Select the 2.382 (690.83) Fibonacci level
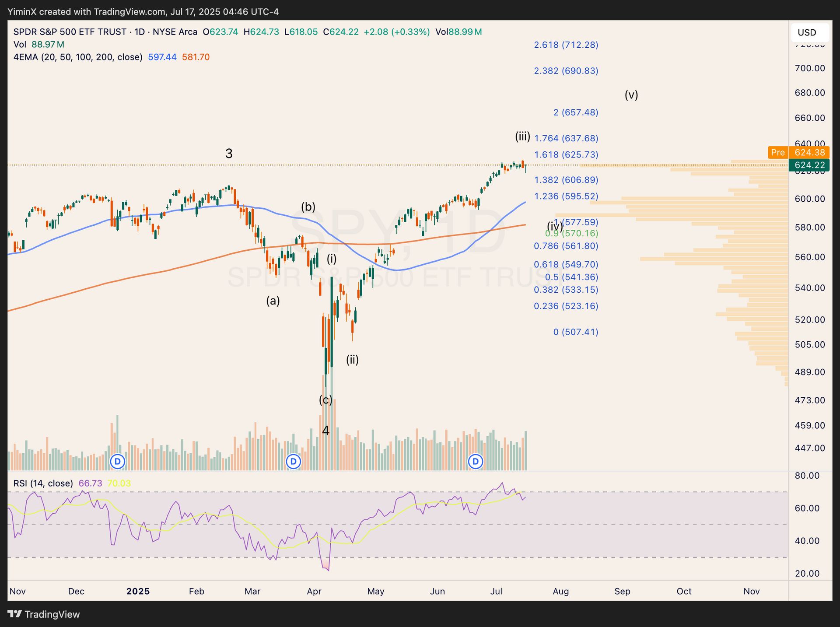 (x=566, y=70)
